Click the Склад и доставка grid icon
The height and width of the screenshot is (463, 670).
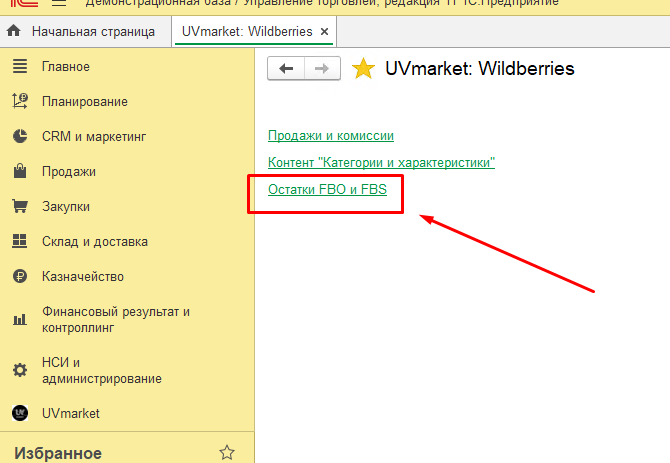20,241
